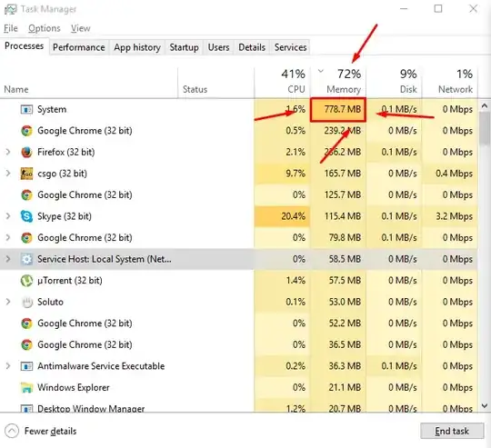Expand Service Host: Local System group
Screen dimensions: 491x448
(x=8, y=259)
